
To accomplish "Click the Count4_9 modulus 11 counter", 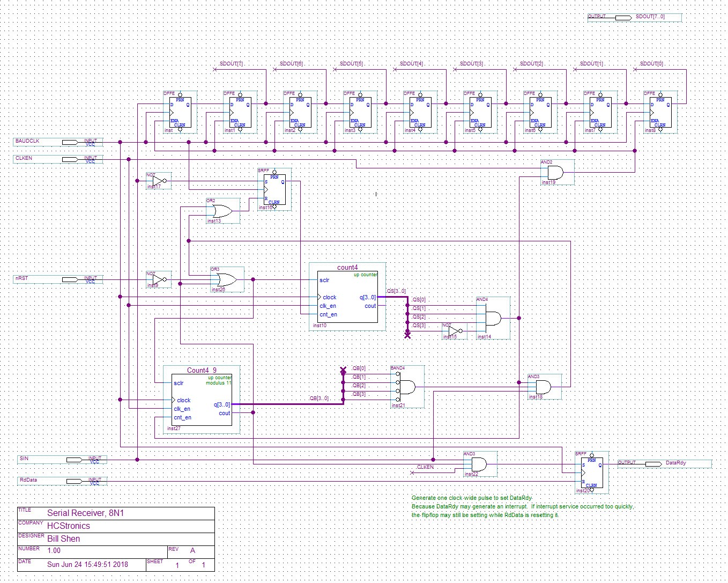I will pyautogui.click(x=202, y=400).
